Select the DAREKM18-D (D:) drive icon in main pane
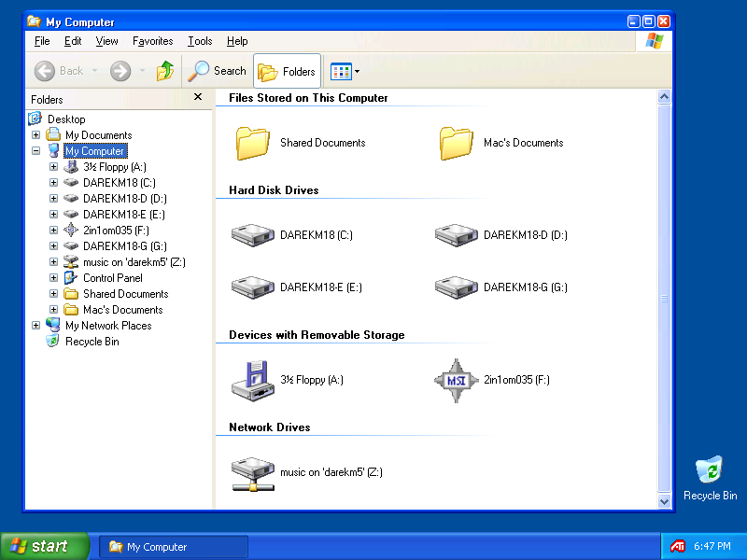The image size is (747, 560). tap(457, 235)
